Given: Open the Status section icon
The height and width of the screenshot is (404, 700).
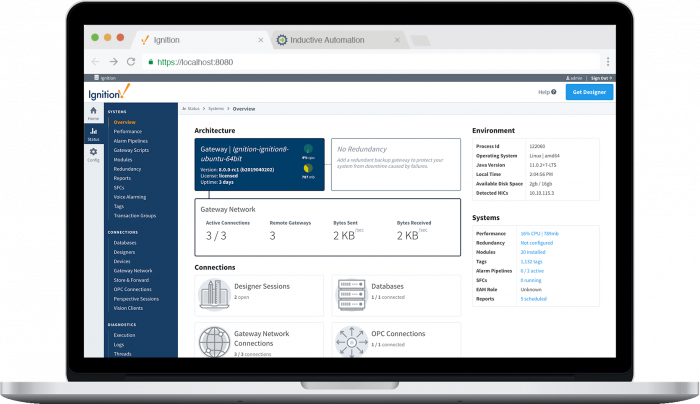Looking at the screenshot, I should [x=93, y=133].
